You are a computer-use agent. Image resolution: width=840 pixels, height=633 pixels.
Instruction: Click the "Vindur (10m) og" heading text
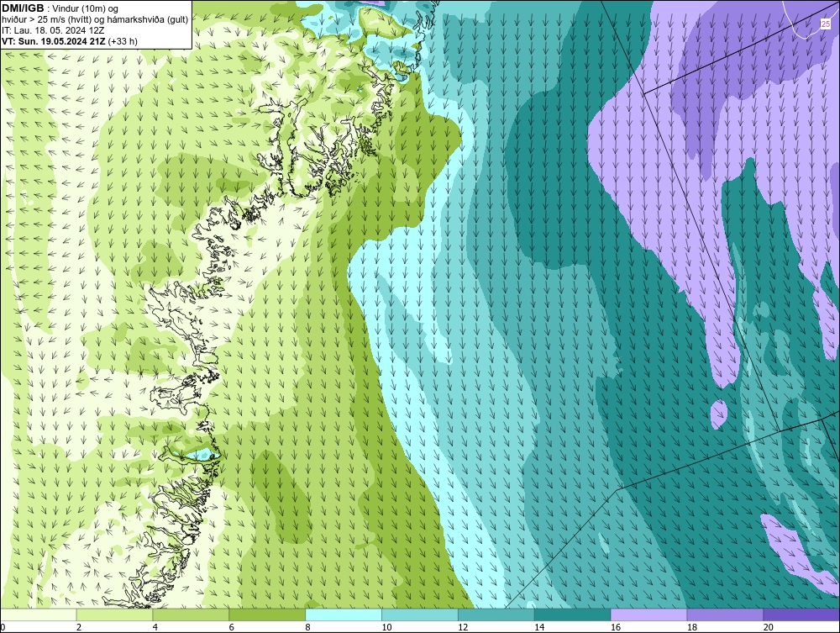pyautogui.click(x=86, y=8)
